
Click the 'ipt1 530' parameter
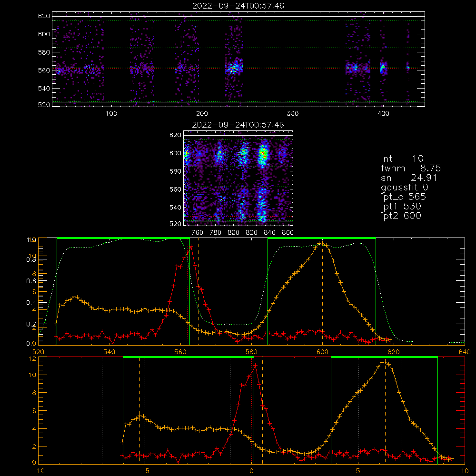click(401, 206)
